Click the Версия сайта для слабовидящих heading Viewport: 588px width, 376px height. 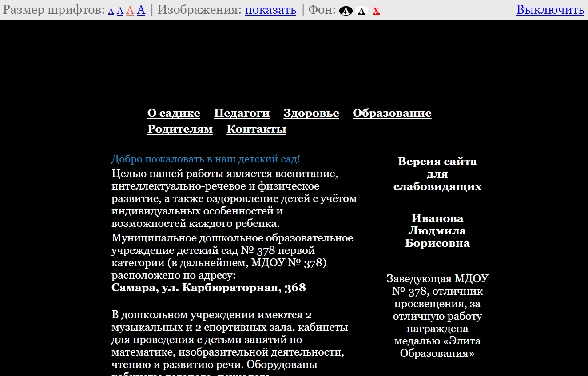coord(437,174)
